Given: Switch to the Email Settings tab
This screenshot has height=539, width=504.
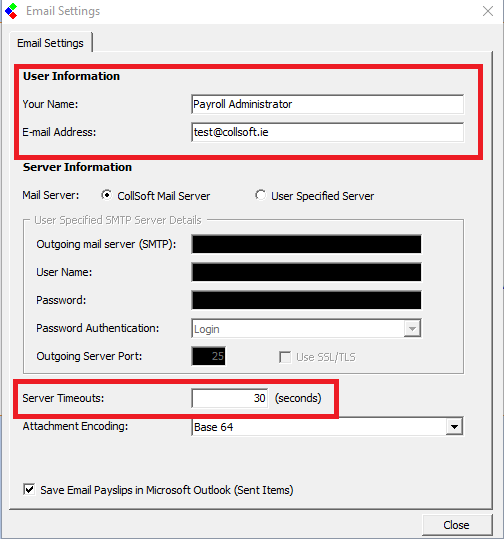Looking at the screenshot, I should click(x=50, y=43).
